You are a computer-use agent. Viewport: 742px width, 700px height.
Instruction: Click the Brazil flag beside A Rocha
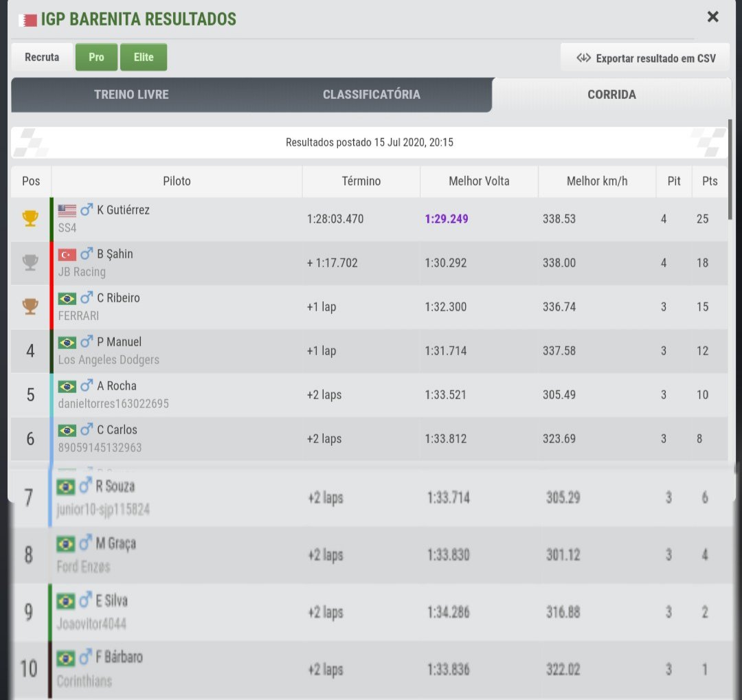(x=67, y=387)
